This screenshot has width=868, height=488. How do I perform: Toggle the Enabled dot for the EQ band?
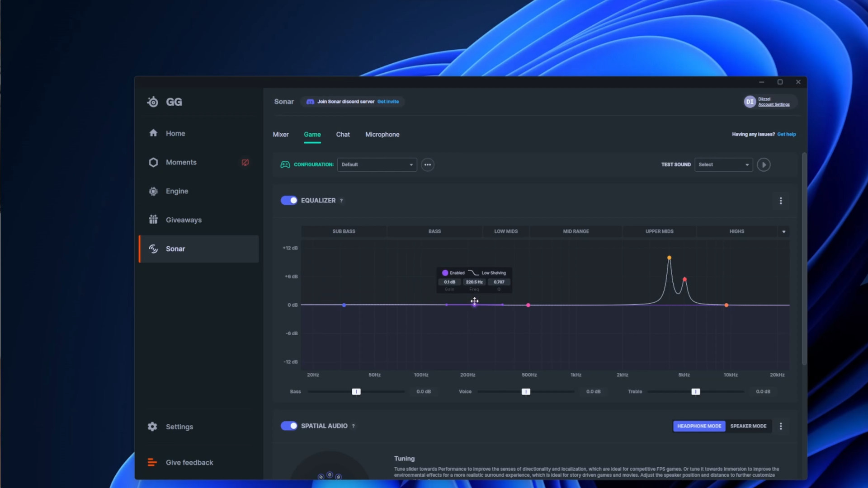click(445, 273)
